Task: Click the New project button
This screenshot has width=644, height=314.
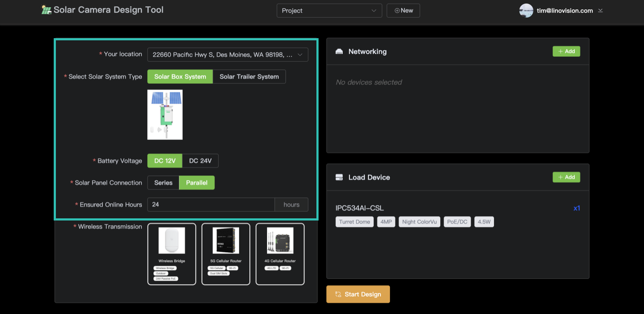Action: [x=403, y=11]
